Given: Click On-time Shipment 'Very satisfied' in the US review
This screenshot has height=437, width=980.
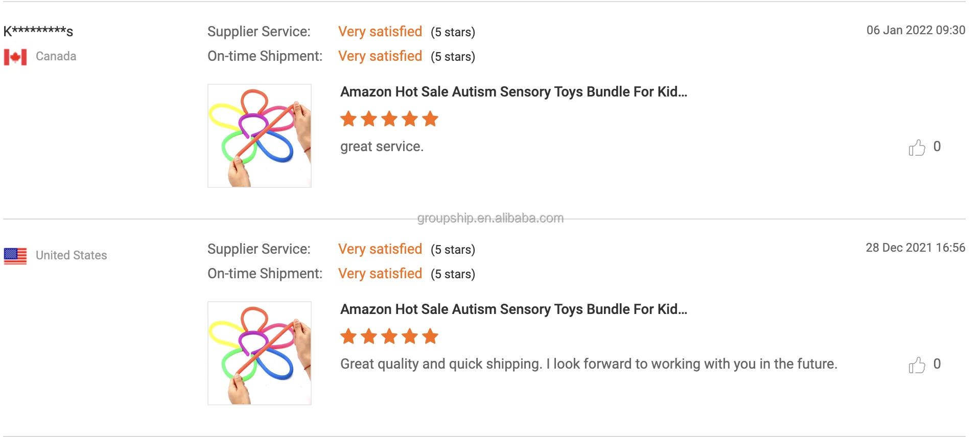Looking at the screenshot, I should (380, 274).
